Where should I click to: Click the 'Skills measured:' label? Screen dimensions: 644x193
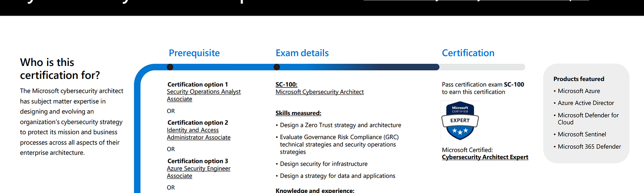[x=298, y=113]
